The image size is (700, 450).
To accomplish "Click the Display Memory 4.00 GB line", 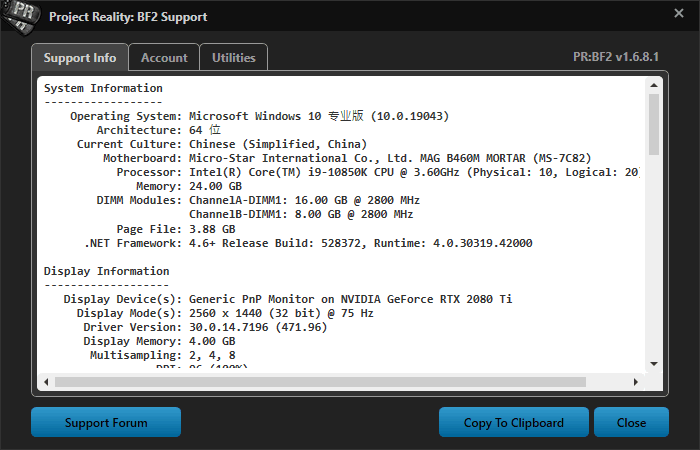I will (x=159, y=341).
